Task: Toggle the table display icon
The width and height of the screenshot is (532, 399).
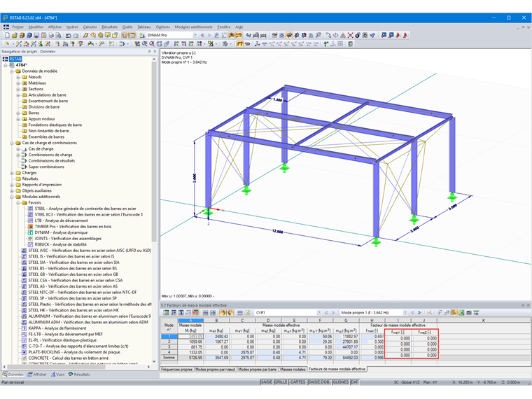Action: (132, 35)
